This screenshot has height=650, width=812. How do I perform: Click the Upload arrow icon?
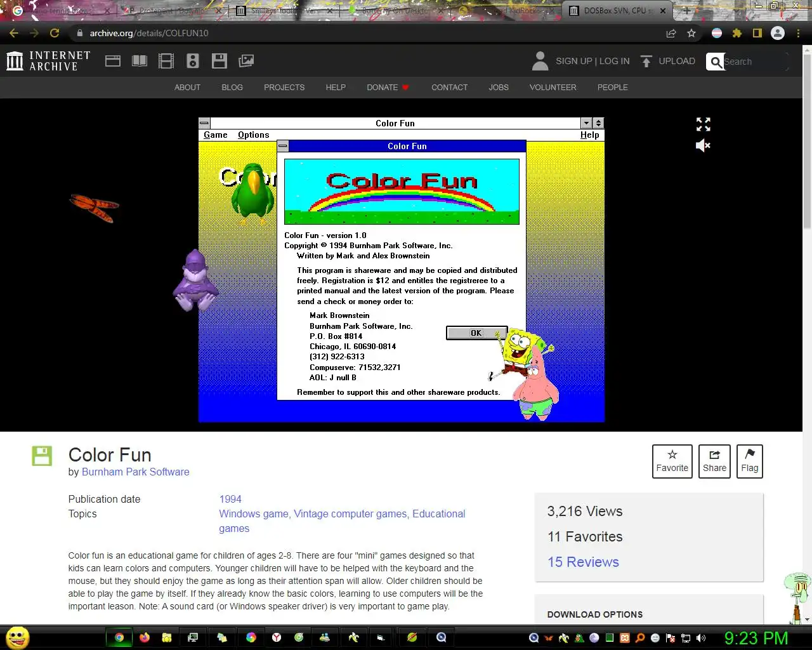(x=646, y=61)
